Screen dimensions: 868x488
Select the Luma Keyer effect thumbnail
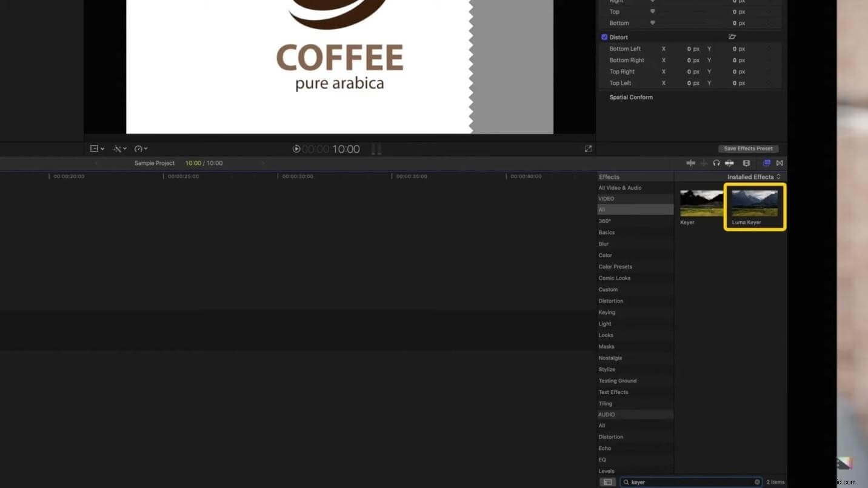754,203
